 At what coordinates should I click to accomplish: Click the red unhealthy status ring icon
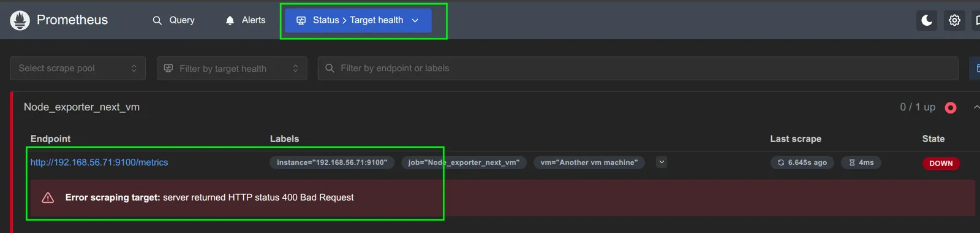951,108
